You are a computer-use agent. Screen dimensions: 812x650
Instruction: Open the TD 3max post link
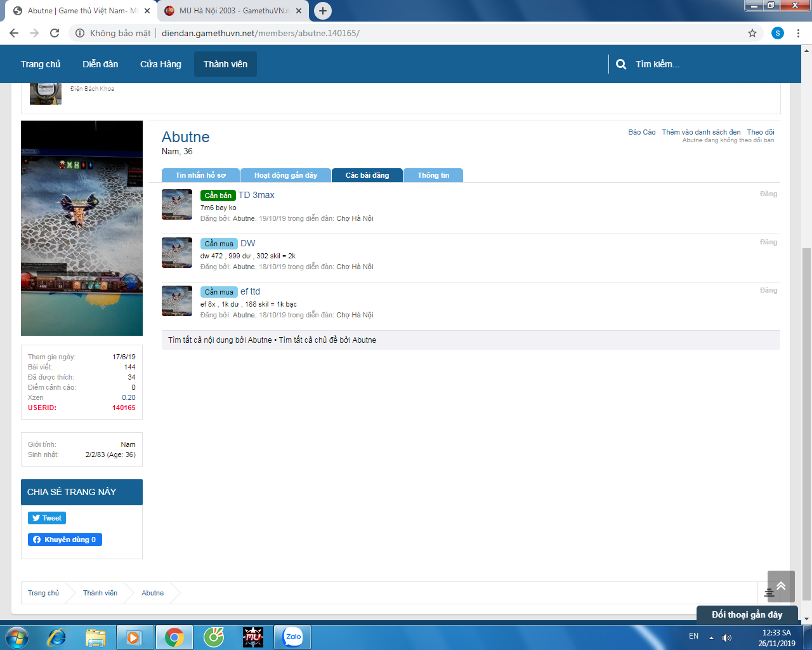click(256, 195)
